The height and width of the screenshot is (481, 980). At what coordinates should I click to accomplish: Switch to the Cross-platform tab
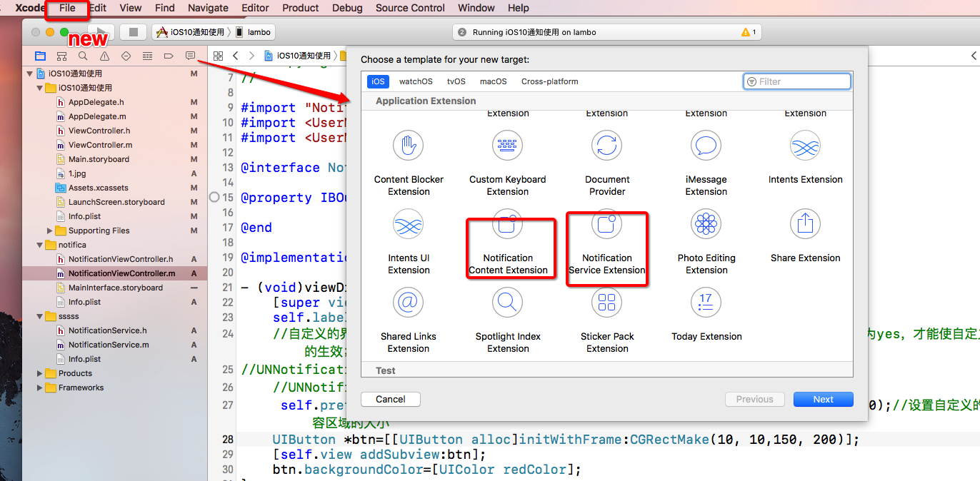coord(550,81)
